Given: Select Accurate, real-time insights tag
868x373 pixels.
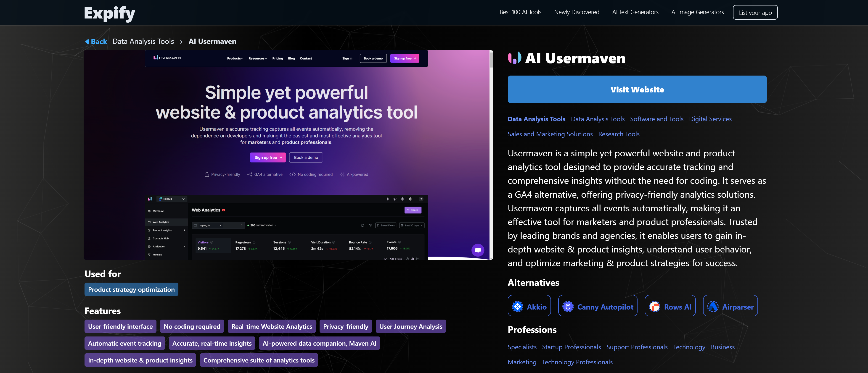Looking at the screenshot, I should [x=212, y=343].
